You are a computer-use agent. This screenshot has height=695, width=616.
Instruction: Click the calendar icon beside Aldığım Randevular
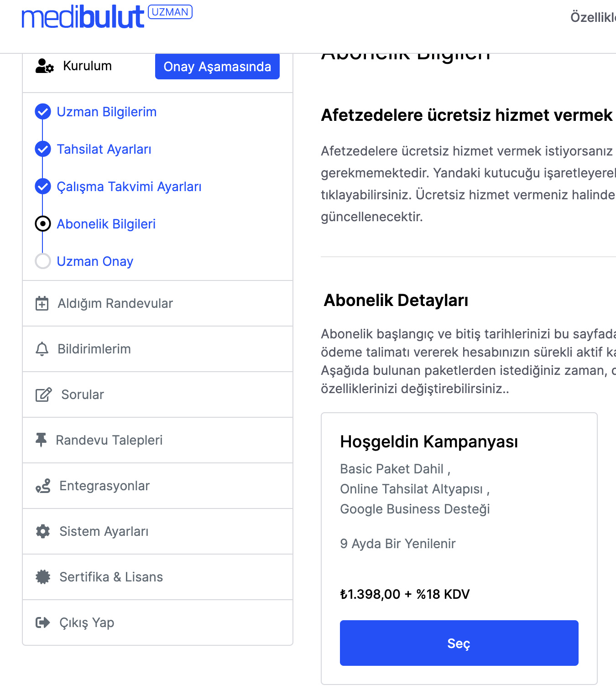click(42, 303)
